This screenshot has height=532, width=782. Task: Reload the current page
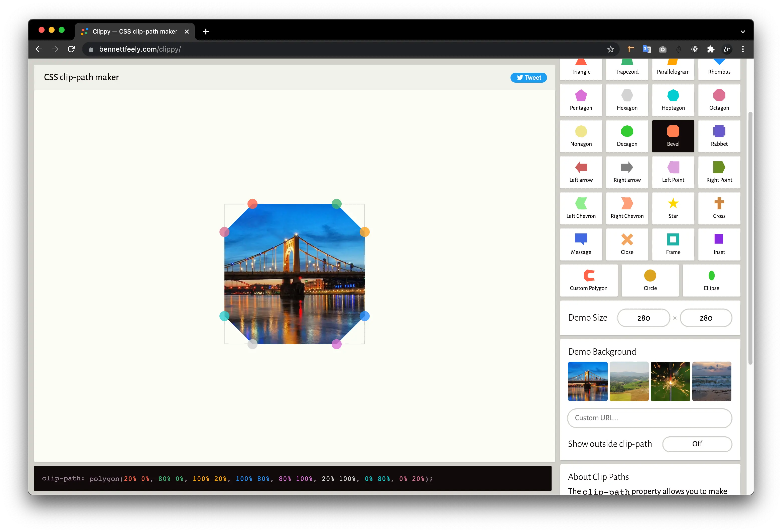click(71, 49)
